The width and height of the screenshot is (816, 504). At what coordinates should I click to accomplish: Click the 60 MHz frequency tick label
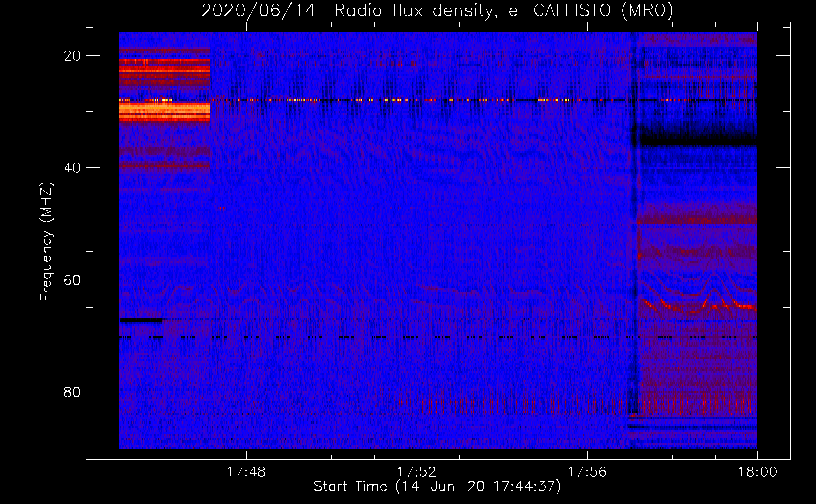tap(72, 280)
